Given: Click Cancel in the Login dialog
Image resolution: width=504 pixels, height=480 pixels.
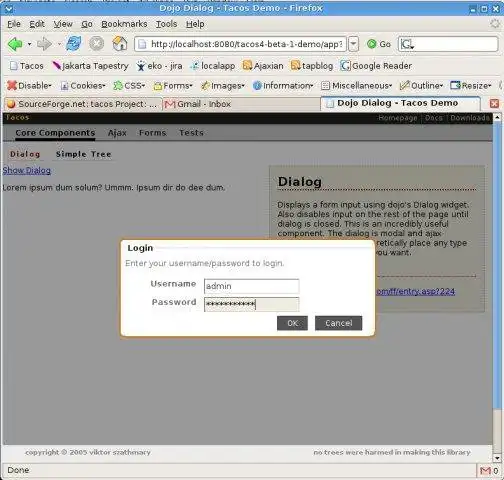Looking at the screenshot, I should 338,323.
